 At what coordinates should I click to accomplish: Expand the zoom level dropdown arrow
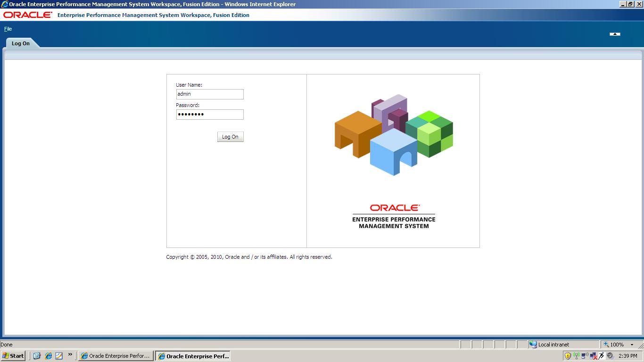[632, 345]
